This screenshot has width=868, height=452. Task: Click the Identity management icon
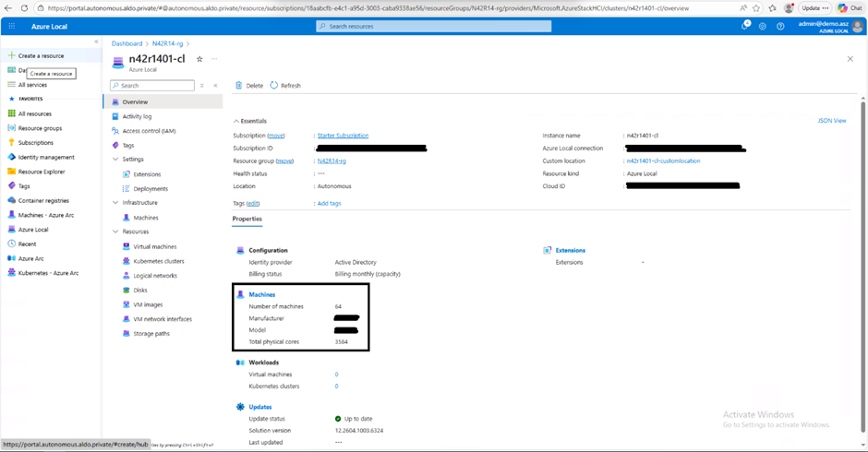click(x=12, y=157)
